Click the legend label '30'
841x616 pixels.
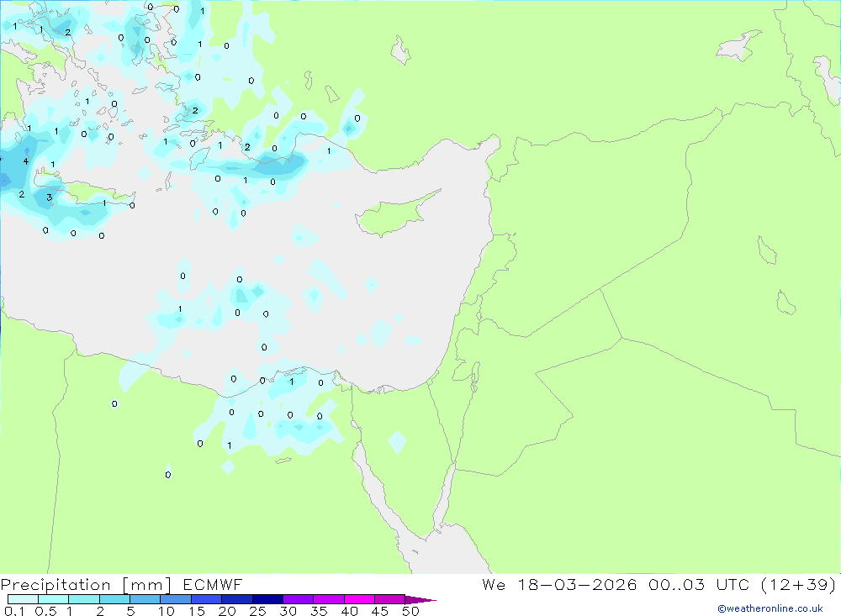click(x=288, y=611)
